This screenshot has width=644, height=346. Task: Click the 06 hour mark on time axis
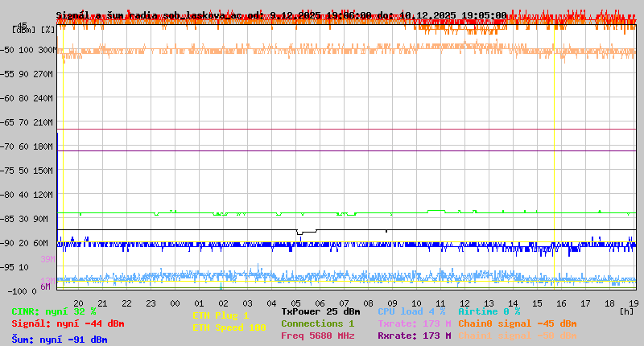[320, 303]
